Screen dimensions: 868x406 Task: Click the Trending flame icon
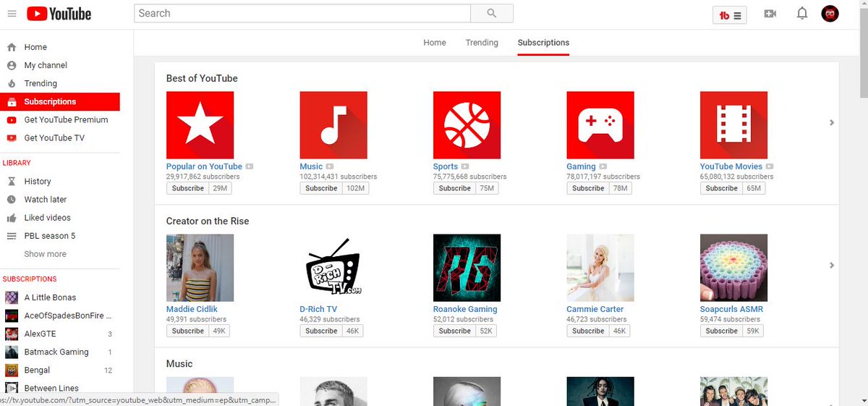(11, 83)
